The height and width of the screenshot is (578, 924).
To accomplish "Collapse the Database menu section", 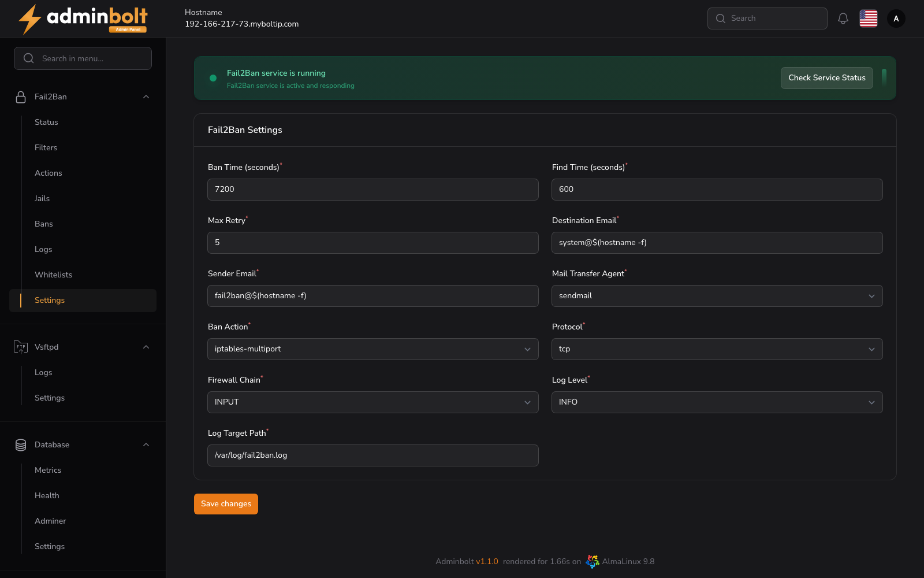I will coord(146,444).
